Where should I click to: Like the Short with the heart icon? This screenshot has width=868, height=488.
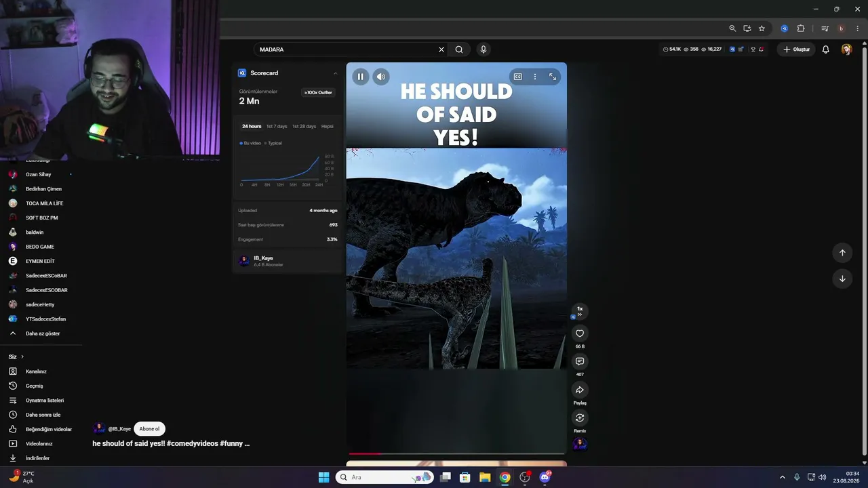(x=580, y=333)
